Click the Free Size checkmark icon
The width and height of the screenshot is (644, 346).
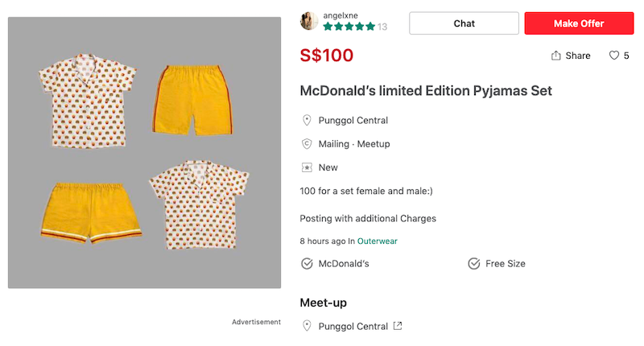pos(474,263)
